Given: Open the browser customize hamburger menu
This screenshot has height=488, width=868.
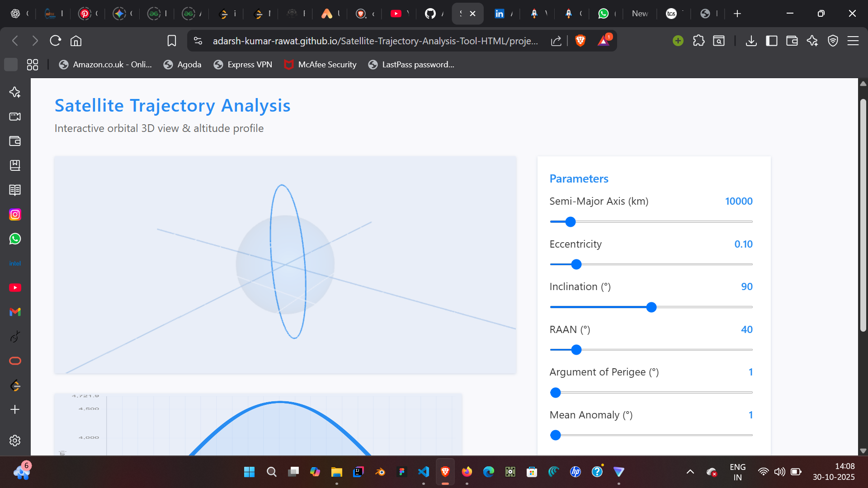Looking at the screenshot, I should (853, 41).
